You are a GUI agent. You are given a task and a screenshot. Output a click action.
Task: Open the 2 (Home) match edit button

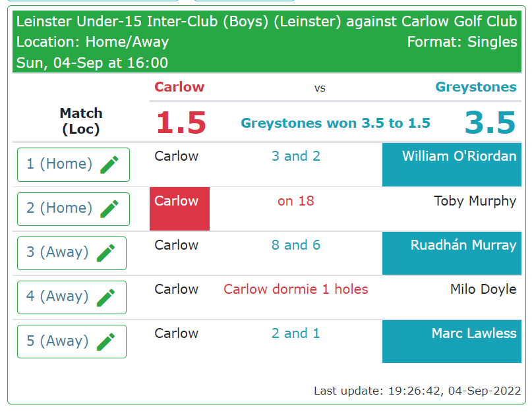[x=73, y=209]
